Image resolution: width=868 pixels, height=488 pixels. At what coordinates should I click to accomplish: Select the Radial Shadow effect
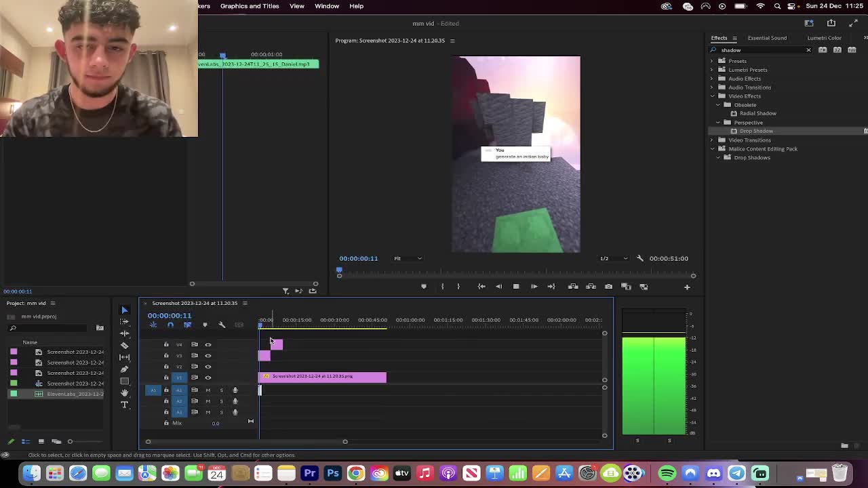point(757,113)
